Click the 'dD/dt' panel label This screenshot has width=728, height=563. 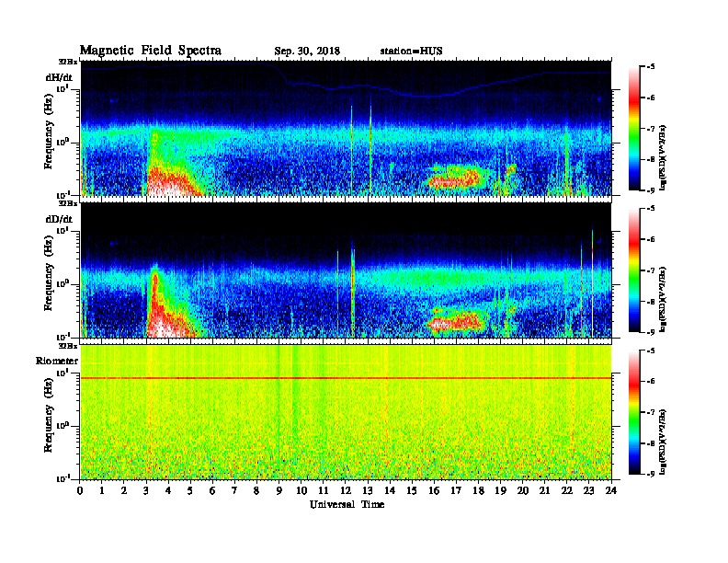tap(59, 219)
